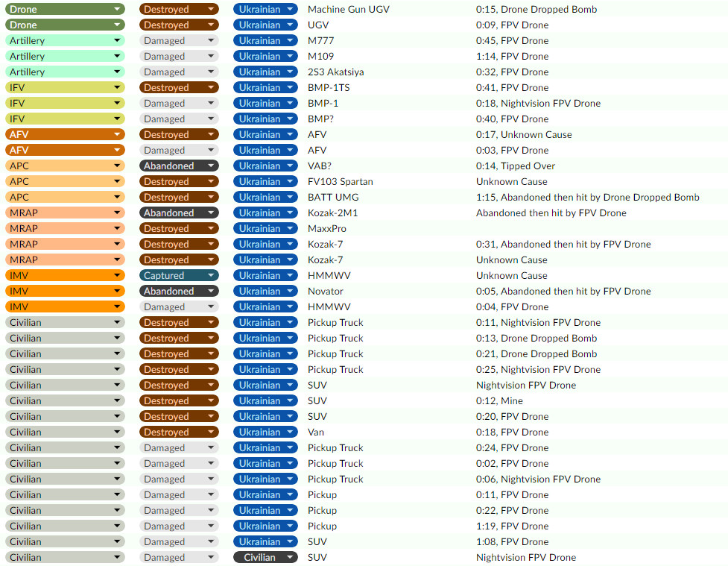Change Damaged status for M109 row
This screenshot has width=728, height=566.
click(179, 56)
